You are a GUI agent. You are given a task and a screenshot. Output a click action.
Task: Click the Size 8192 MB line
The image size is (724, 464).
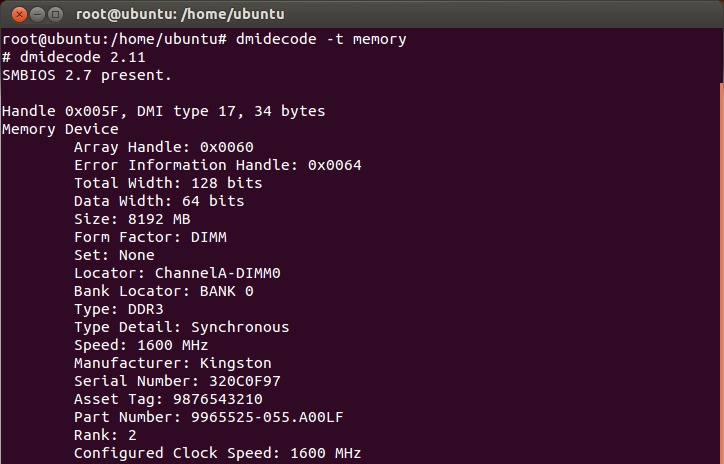pyautogui.click(x=132, y=219)
